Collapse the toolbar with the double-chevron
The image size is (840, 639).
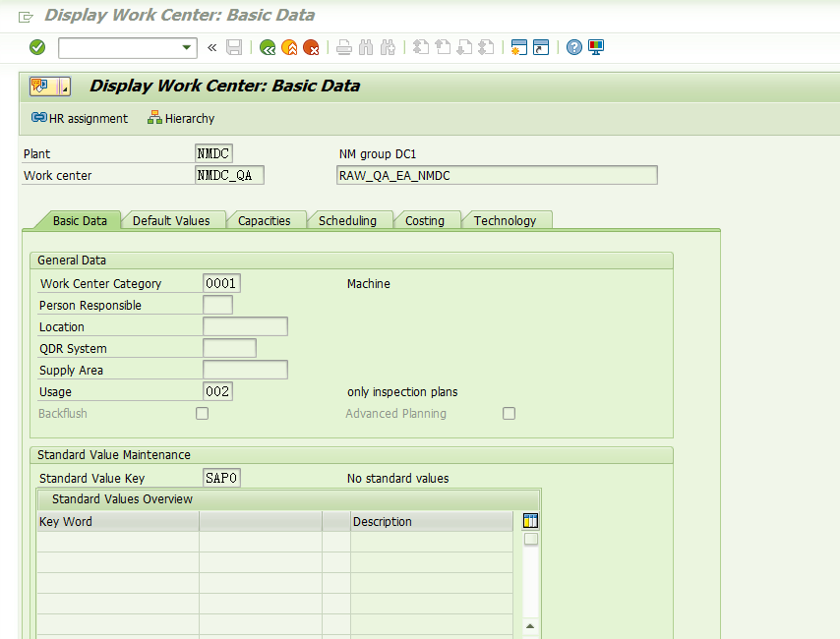click(210, 47)
